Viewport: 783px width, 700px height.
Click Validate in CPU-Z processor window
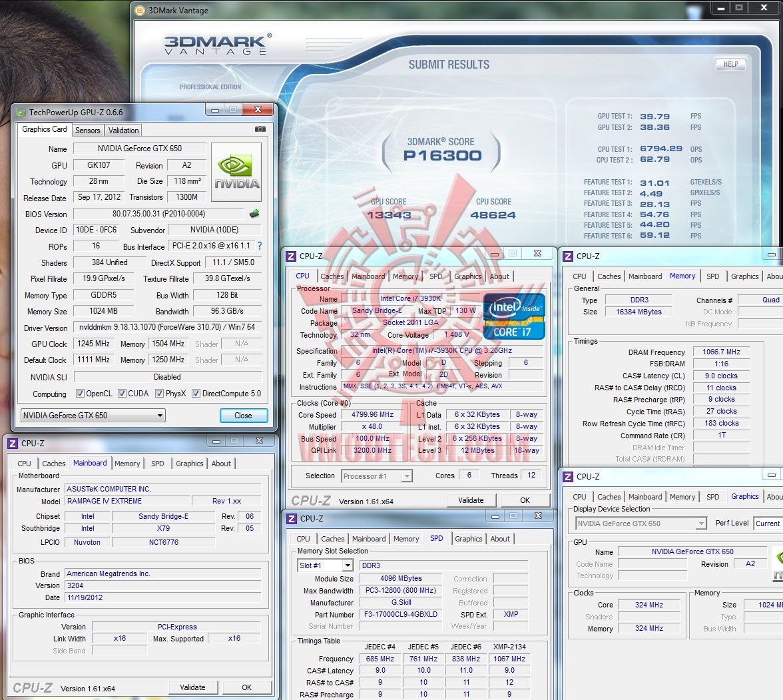point(471,500)
